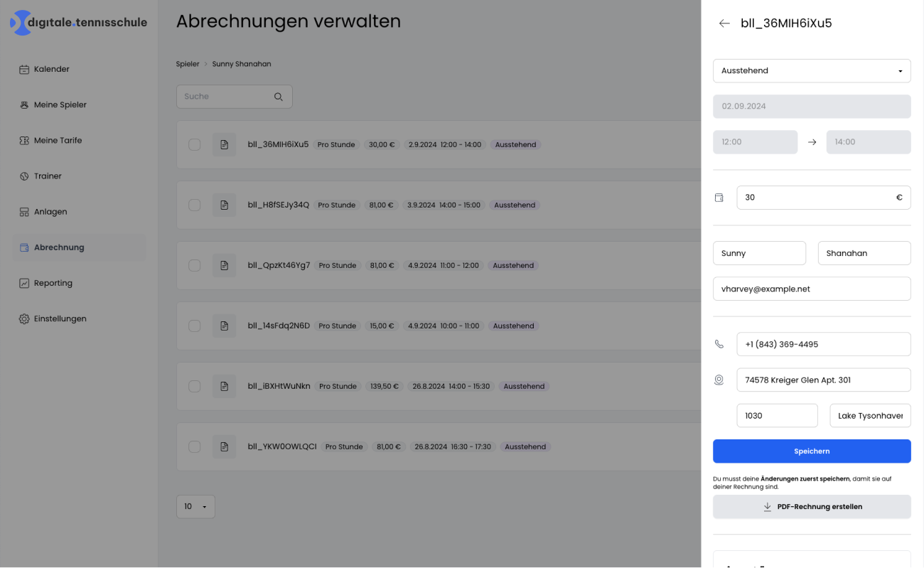Open Meine Tarife from the sidebar

pyautogui.click(x=23, y=140)
